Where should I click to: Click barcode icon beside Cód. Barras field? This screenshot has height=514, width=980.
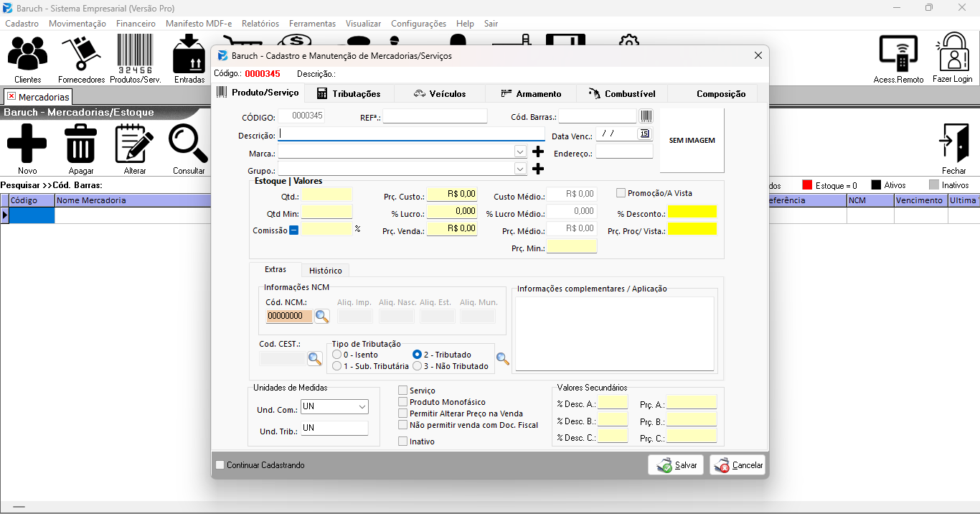[646, 116]
